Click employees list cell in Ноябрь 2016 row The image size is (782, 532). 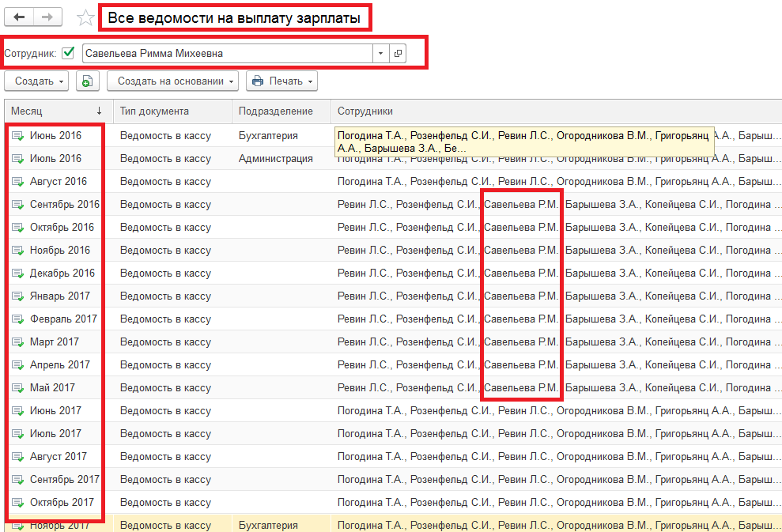556,251
